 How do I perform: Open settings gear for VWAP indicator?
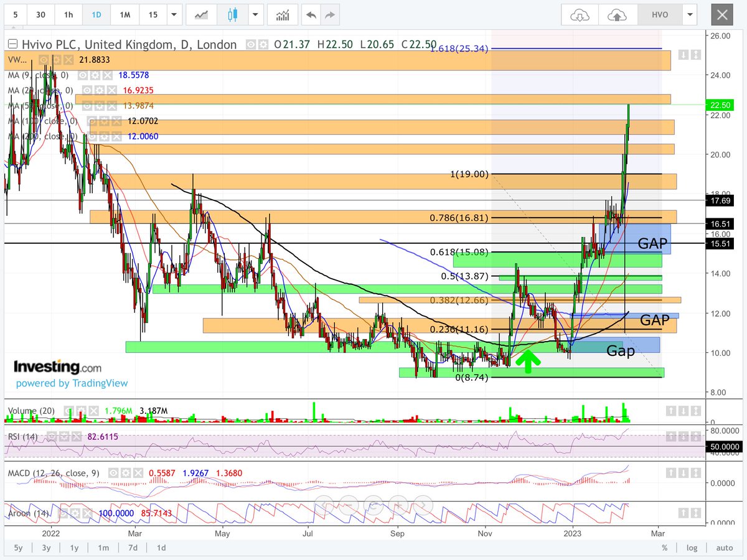click(x=56, y=60)
